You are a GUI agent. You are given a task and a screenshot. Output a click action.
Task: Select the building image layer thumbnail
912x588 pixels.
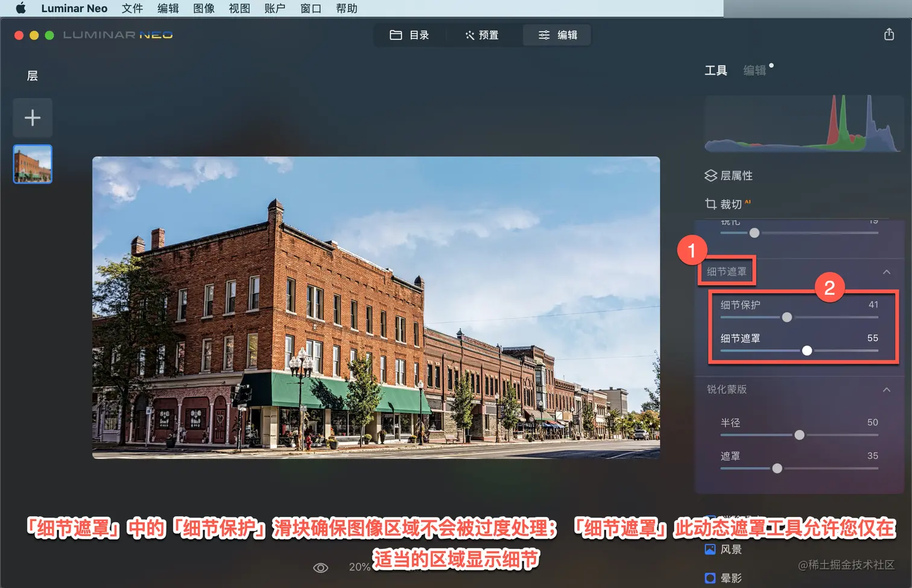coord(33,163)
